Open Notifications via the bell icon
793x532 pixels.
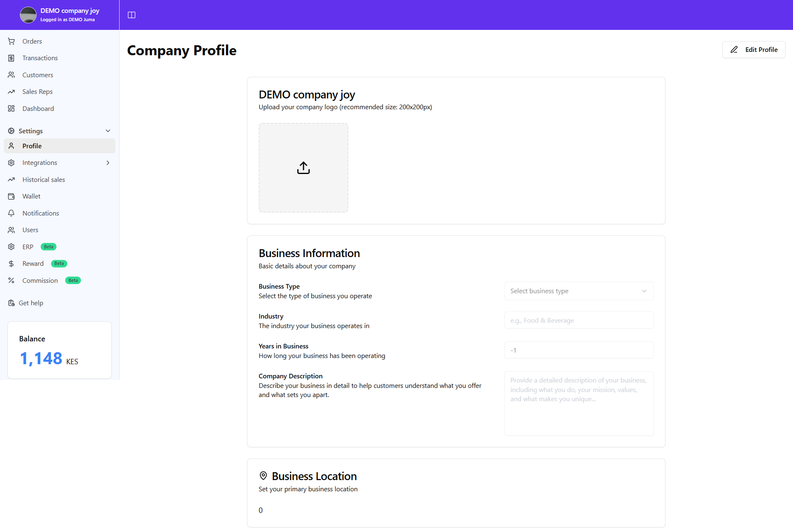[x=11, y=213]
